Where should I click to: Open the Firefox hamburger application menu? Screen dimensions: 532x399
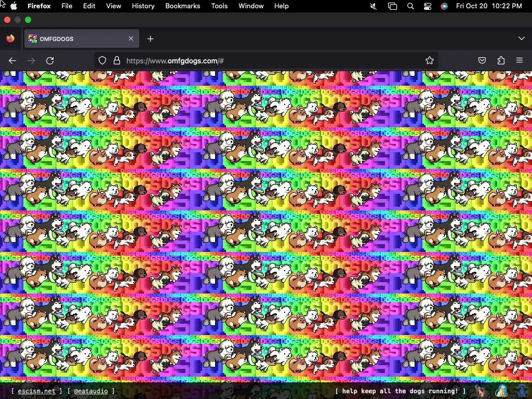coord(520,60)
